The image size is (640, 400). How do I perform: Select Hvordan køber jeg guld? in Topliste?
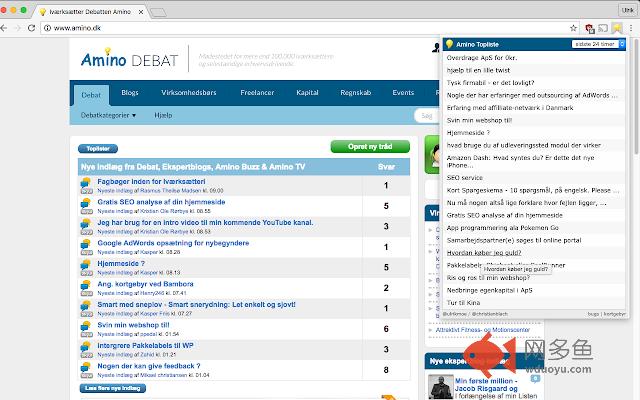pyautogui.click(x=484, y=253)
